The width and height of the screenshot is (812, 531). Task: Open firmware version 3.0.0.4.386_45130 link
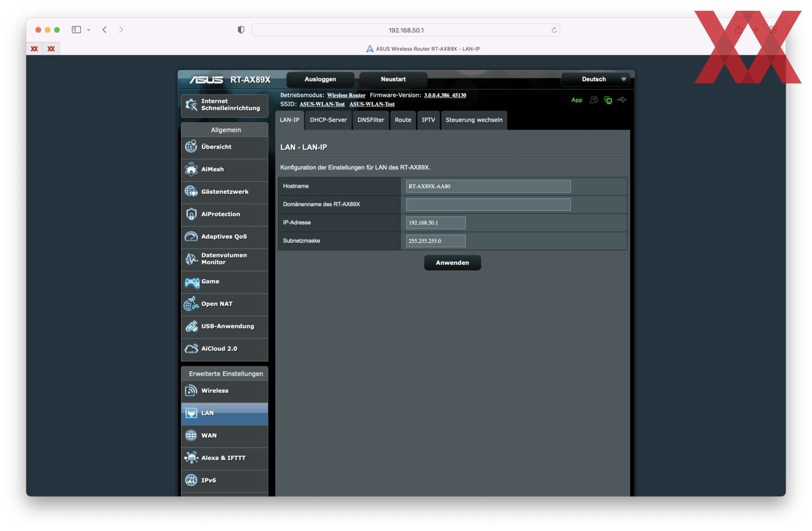[445, 96]
